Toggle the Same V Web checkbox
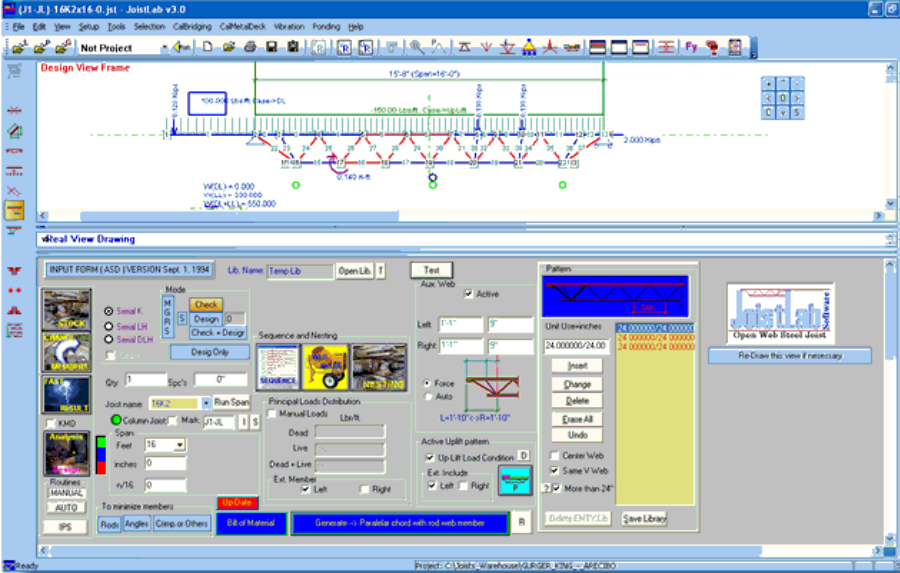This screenshot has width=900, height=573. tap(554, 470)
